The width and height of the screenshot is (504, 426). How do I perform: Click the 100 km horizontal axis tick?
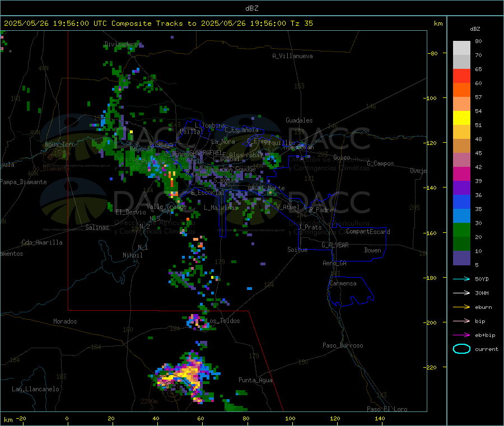pos(290,419)
